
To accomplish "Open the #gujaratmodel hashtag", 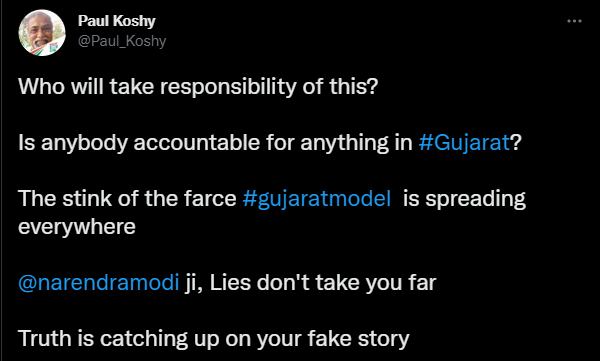I will click(x=316, y=199).
